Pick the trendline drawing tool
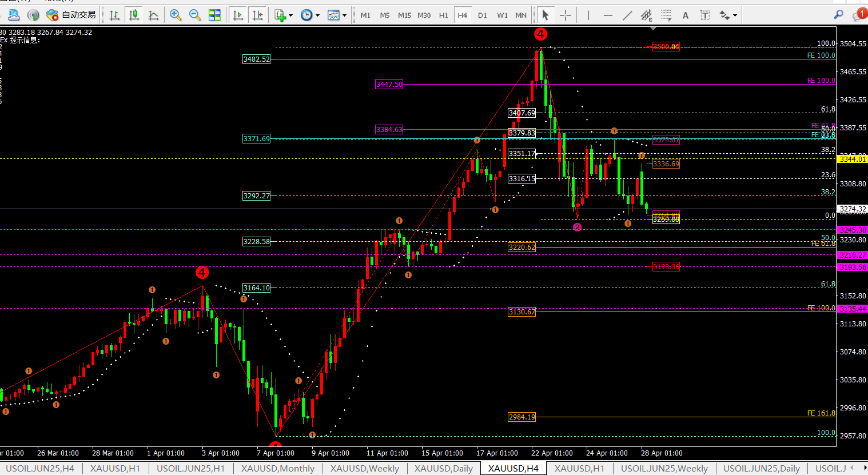The height and width of the screenshot is (475, 868). pos(627,15)
